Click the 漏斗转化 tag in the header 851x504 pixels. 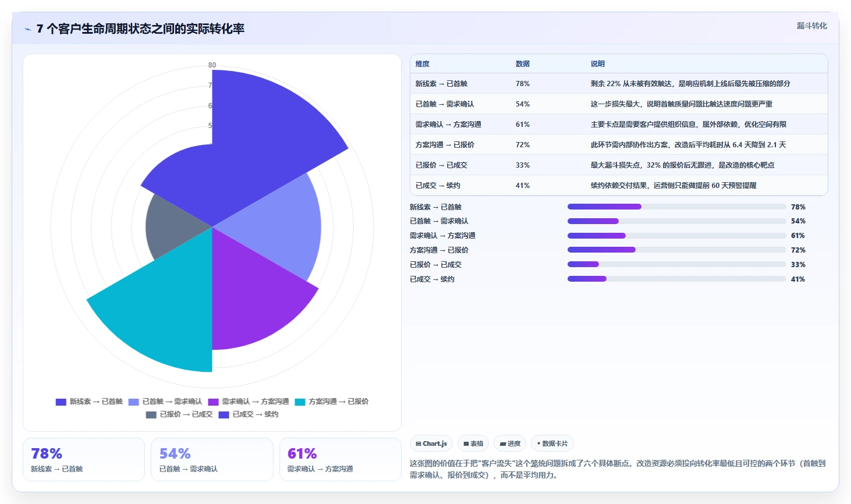point(811,26)
